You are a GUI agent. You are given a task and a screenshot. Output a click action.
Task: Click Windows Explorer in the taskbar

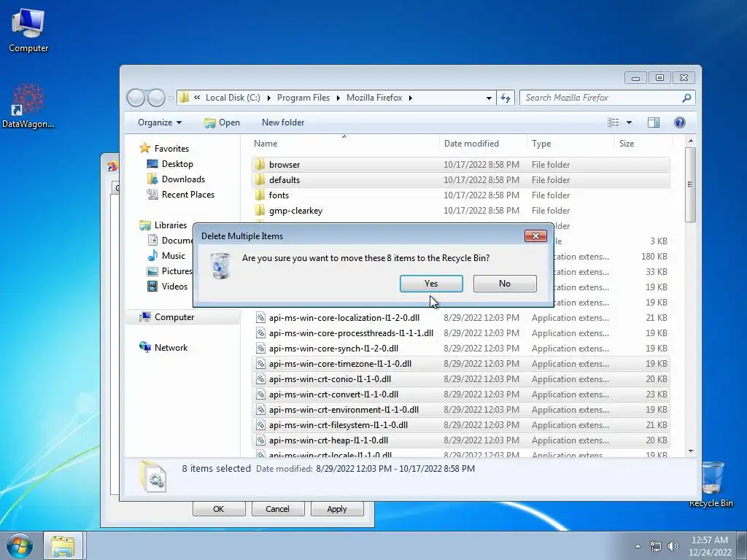point(63,545)
